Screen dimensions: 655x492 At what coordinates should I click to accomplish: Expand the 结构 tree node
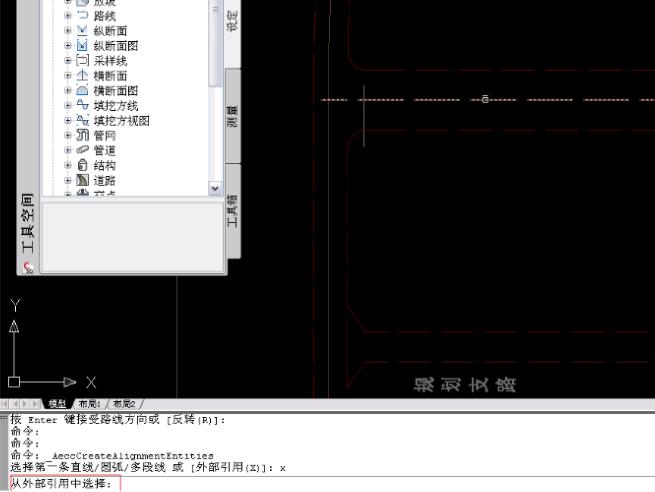[x=68, y=165]
